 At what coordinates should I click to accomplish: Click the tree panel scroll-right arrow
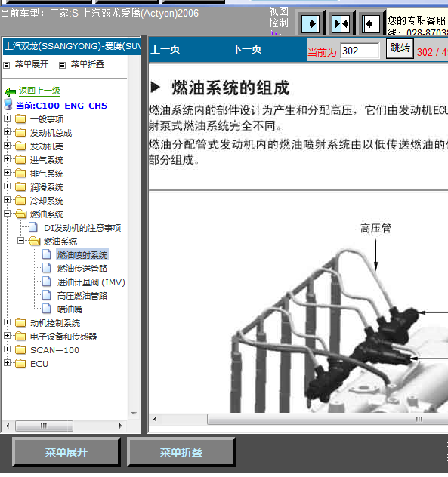click(x=121, y=426)
